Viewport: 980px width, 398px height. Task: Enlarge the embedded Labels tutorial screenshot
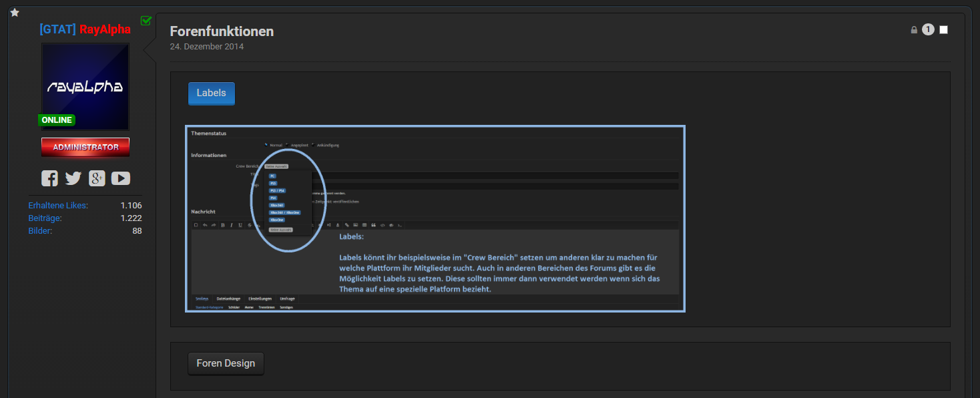pyautogui.click(x=435, y=218)
